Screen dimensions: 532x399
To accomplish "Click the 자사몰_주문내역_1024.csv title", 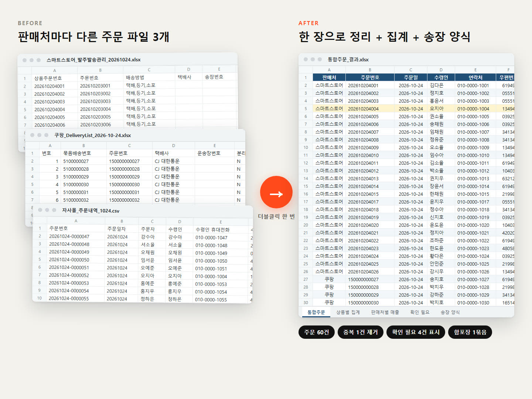I will [x=91, y=211].
